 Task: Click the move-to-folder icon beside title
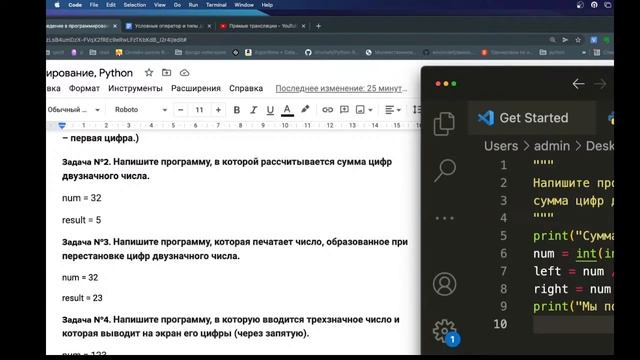click(x=167, y=73)
